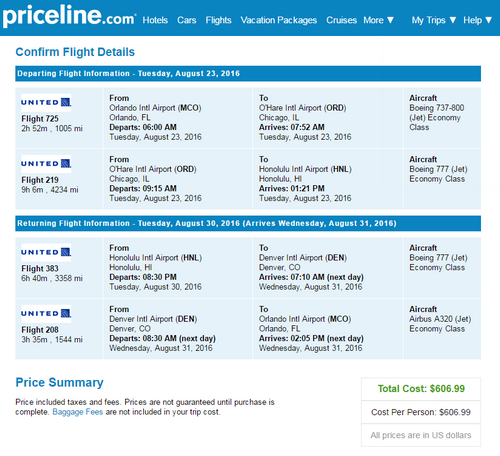Click United logo for Flight 219

46,164
